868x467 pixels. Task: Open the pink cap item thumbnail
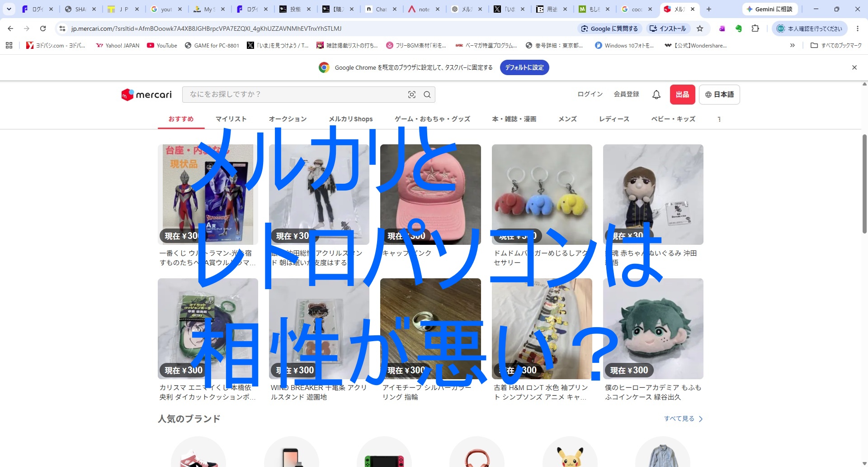tap(430, 195)
